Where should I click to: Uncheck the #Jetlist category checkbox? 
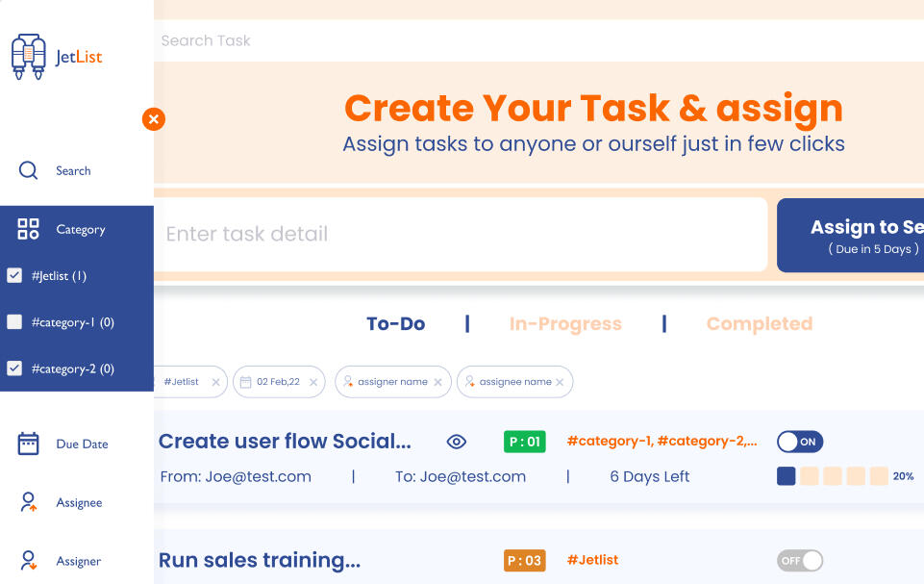(x=14, y=276)
